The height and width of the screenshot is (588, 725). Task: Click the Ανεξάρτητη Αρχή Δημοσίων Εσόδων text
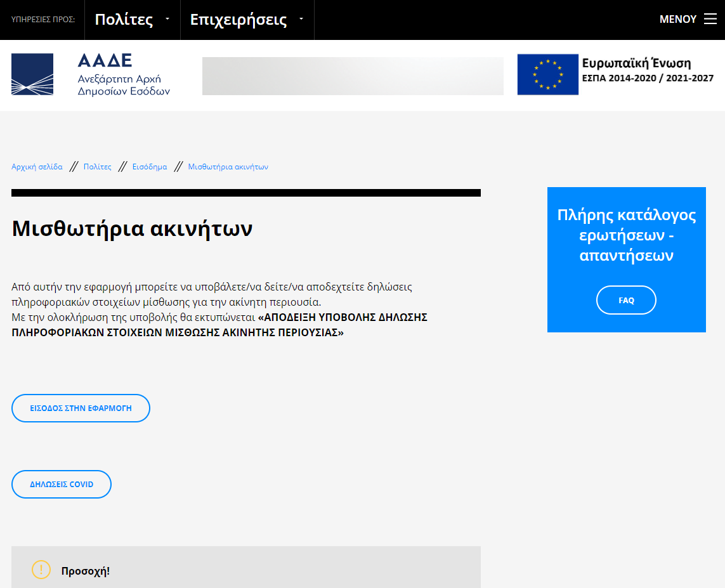124,85
